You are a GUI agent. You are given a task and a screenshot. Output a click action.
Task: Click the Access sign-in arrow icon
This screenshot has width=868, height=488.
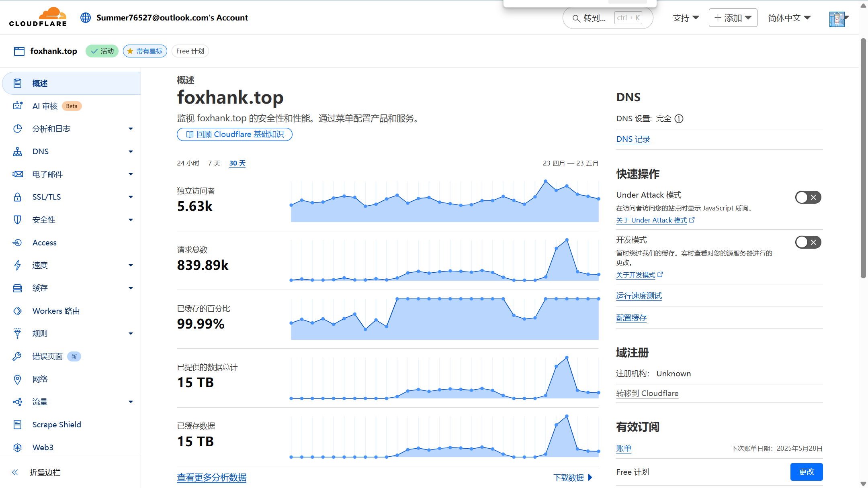click(x=17, y=243)
